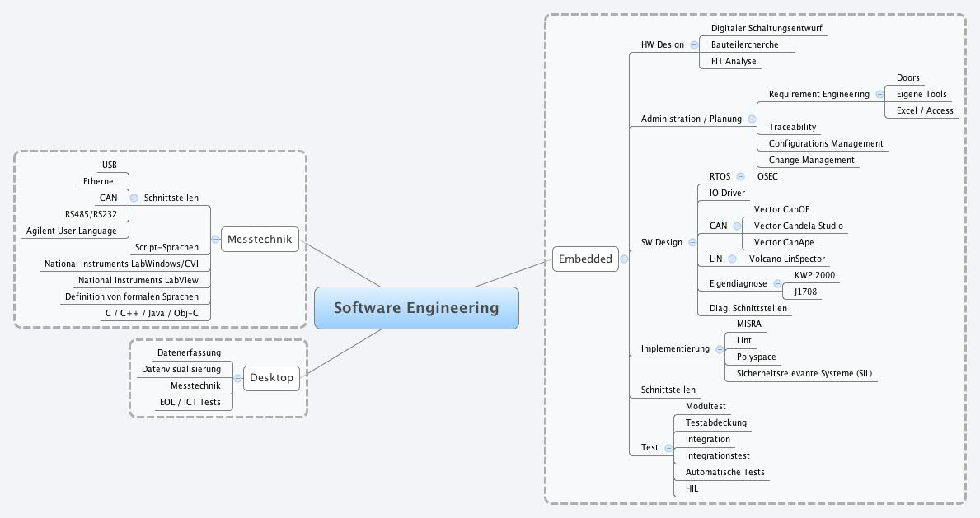Click the Vector Candela Studio node

(798, 226)
